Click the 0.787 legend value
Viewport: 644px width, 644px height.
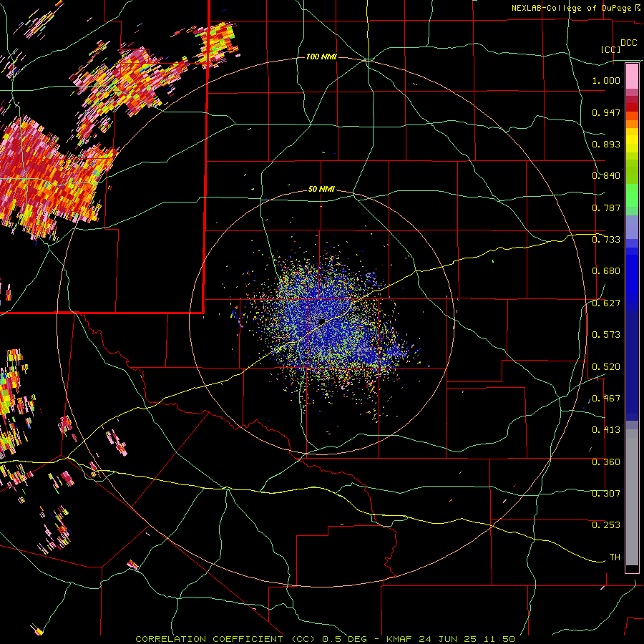[x=606, y=208]
